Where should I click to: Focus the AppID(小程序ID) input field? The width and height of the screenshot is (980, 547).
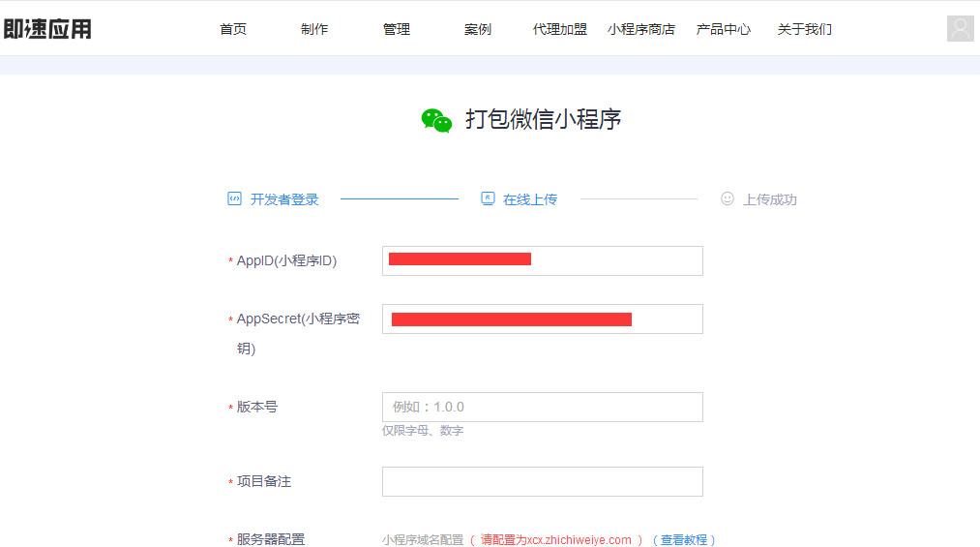coord(543,260)
